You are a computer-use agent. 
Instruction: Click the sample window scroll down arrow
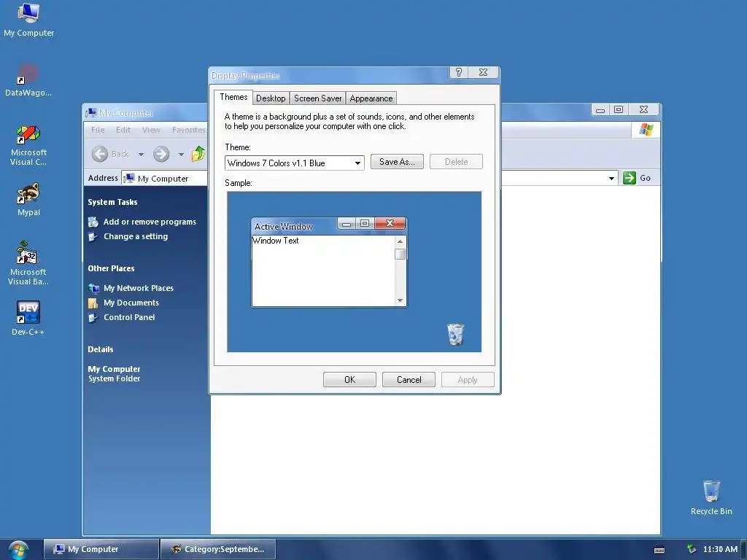pos(400,300)
